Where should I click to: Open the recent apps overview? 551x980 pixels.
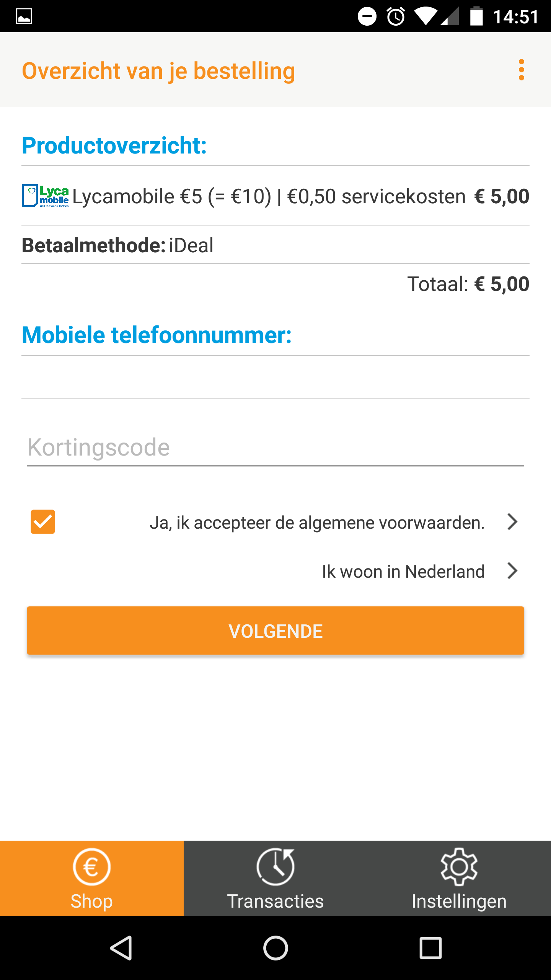[x=430, y=948]
